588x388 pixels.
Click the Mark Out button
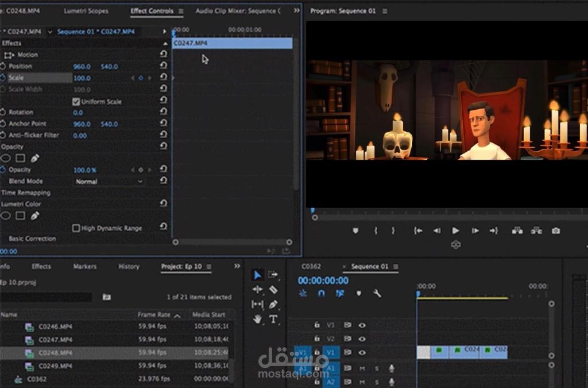click(393, 231)
